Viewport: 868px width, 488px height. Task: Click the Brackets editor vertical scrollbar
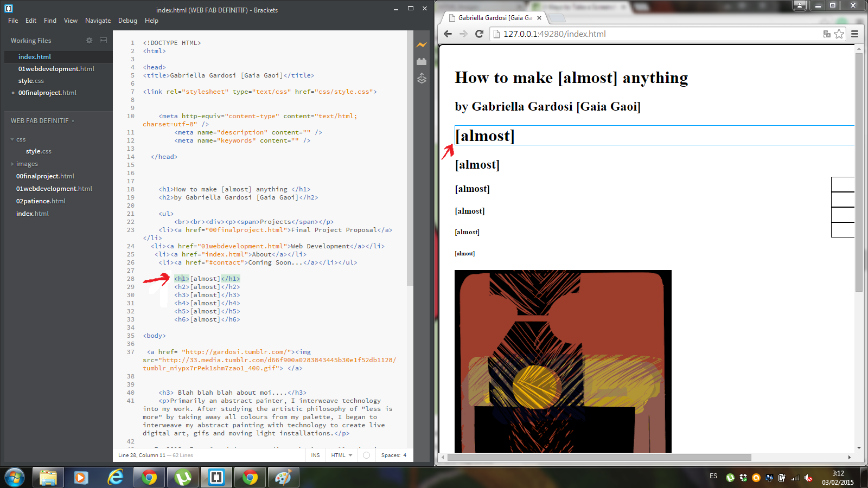tap(410, 158)
